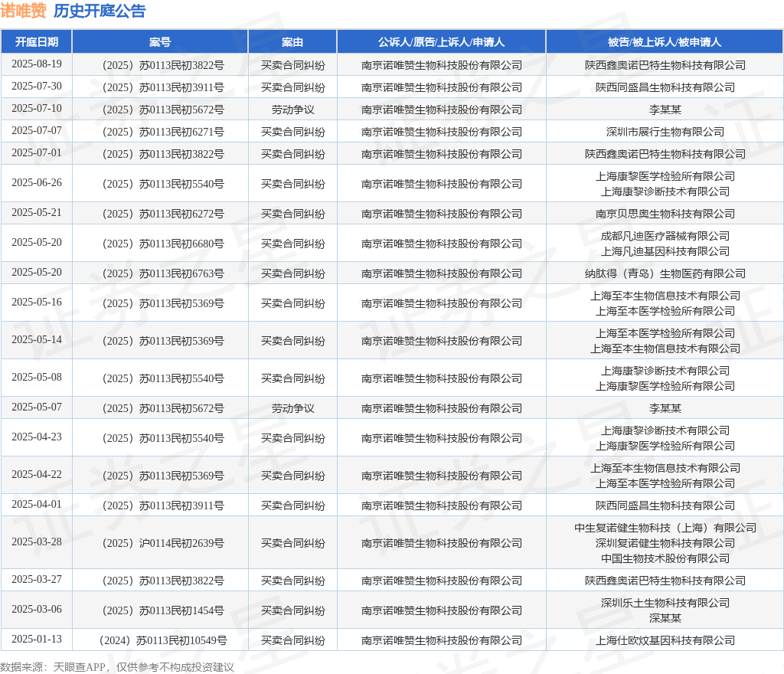This screenshot has width=784, height=674.
Task: Select date 2025-04-01
Action: (x=37, y=504)
